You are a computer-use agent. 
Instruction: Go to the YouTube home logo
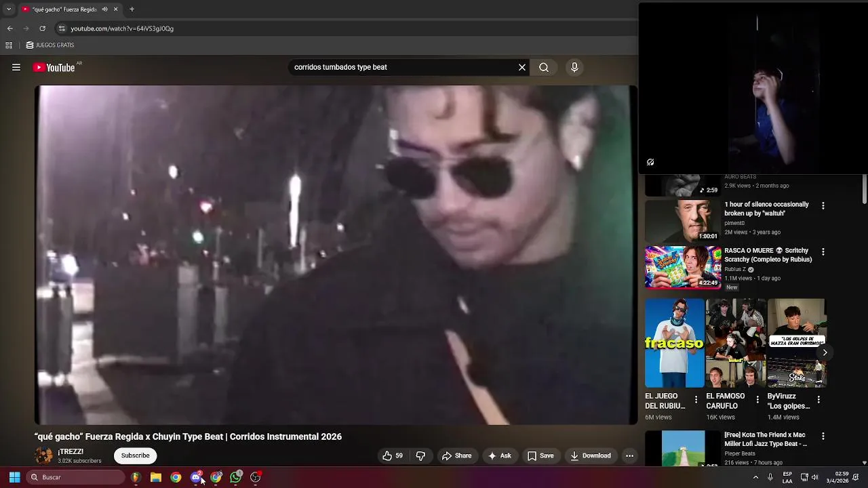pos(54,67)
